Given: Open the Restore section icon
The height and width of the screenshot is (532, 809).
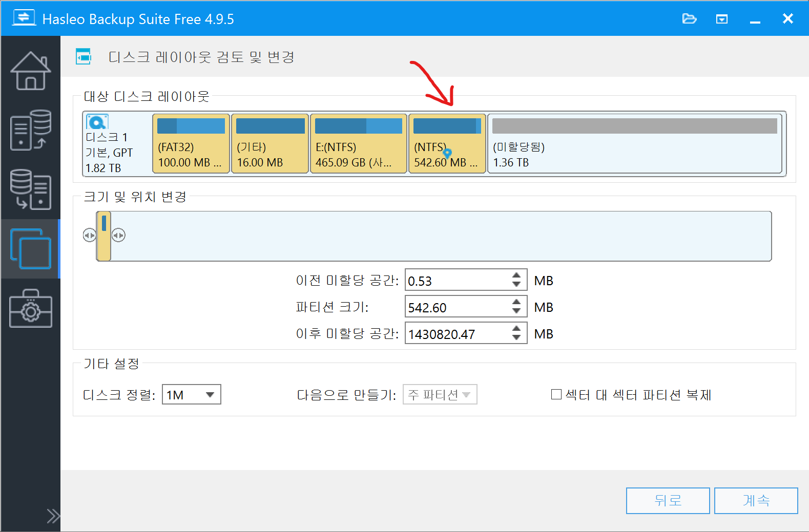Looking at the screenshot, I should coord(31,189).
